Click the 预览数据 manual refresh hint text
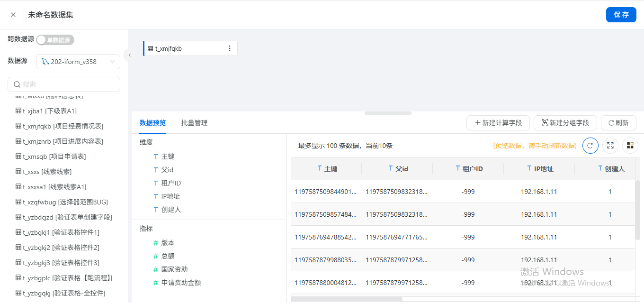The image size is (644, 304). [535, 146]
